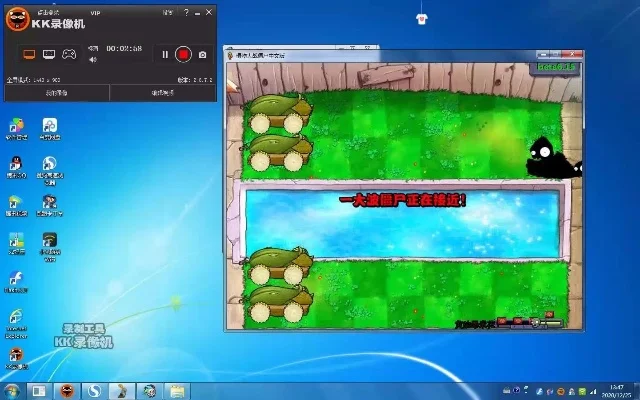This screenshot has width=640, height=400.
Task: Pause the KK recording
Action: pyautogui.click(x=165, y=54)
